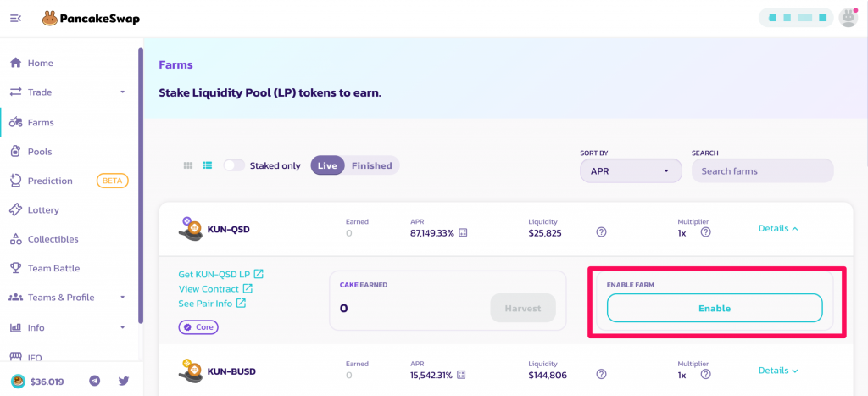This screenshot has width=868, height=396.
Task: Open the Twitter icon in sidebar footer
Action: (124, 381)
